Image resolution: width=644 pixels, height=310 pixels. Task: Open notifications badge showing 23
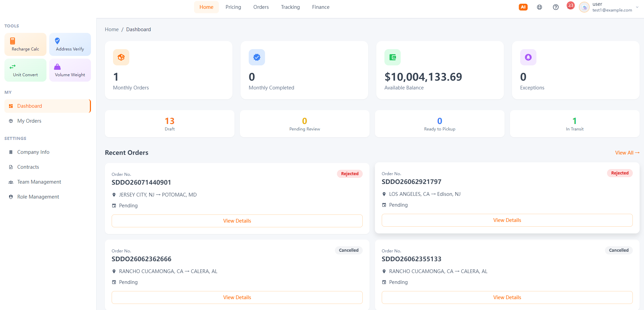pos(570,5)
